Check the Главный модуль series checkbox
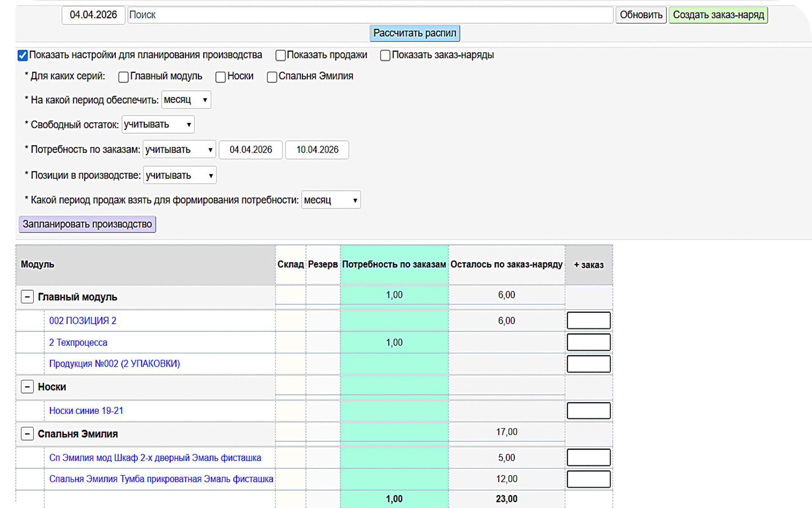Screen dimensions: 812x508 click(x=123, y=77)
